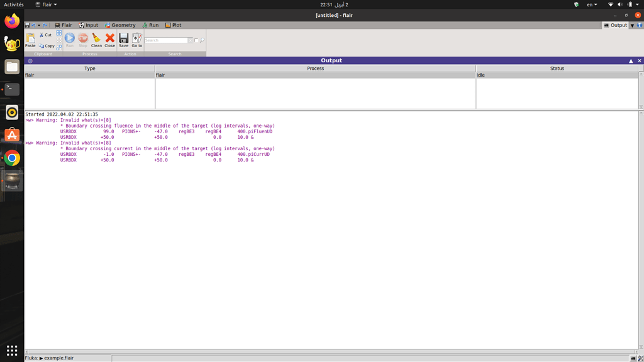Collapse the Output panel with the up arrow
644x362 pixels.
[631, 60]
